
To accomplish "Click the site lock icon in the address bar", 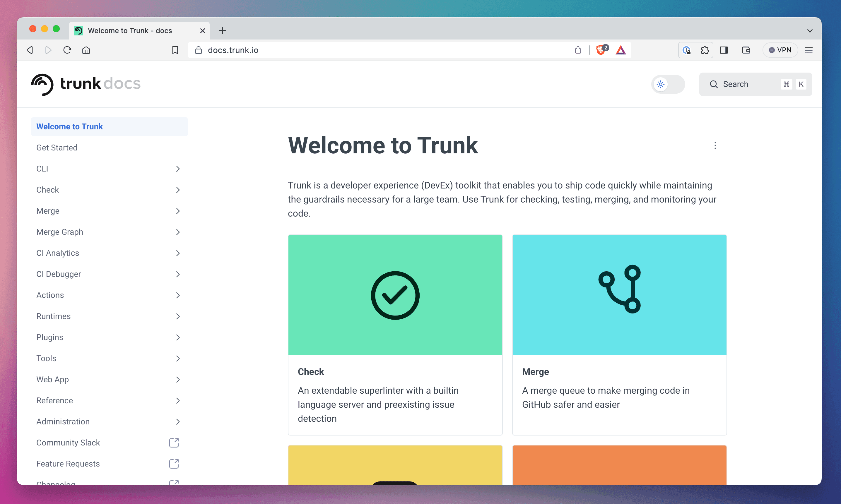I will tap(199, 50).
